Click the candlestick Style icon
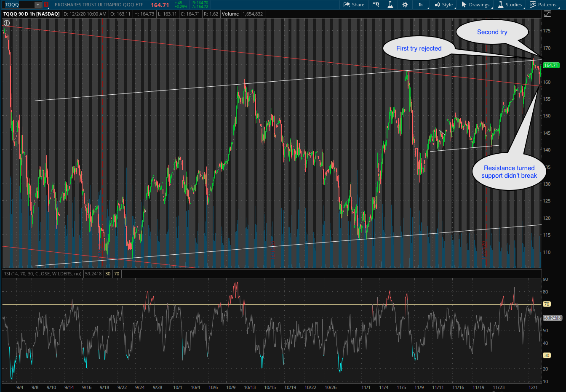 tap(438, 5)
